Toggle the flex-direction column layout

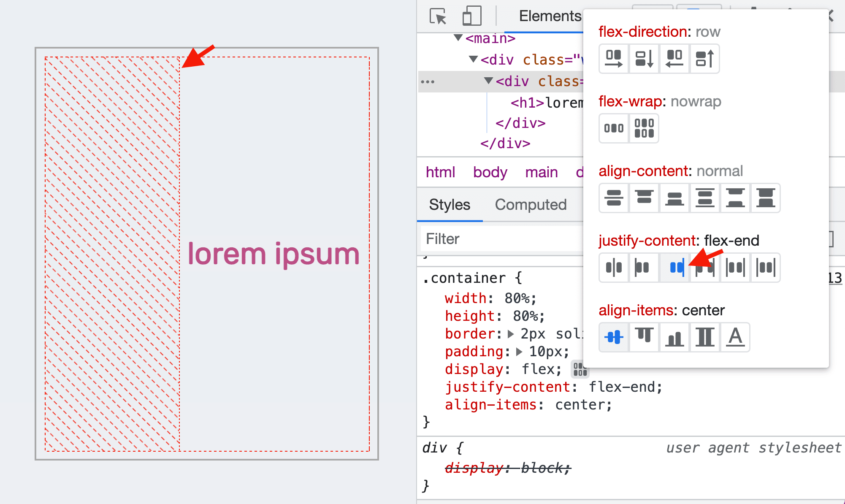pyautogui.click(x=644, y=59)
